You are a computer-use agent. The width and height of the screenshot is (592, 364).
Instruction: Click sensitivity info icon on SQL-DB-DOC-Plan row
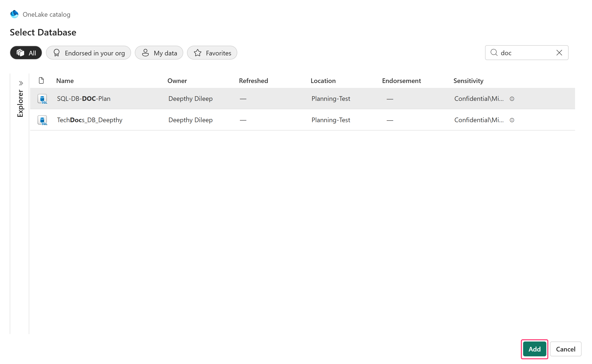coord(512,99)
